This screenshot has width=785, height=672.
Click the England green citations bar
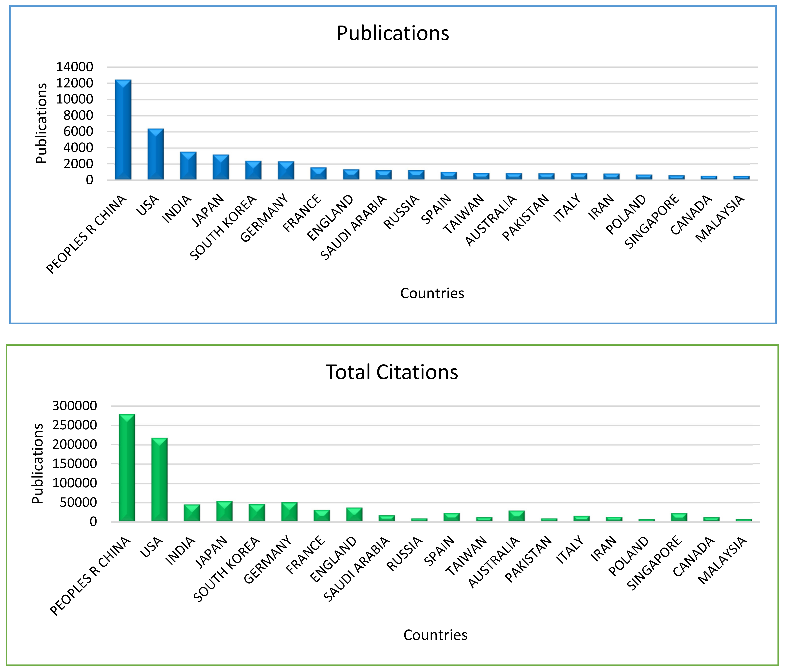pyautogui.click(x=354, y=515)
